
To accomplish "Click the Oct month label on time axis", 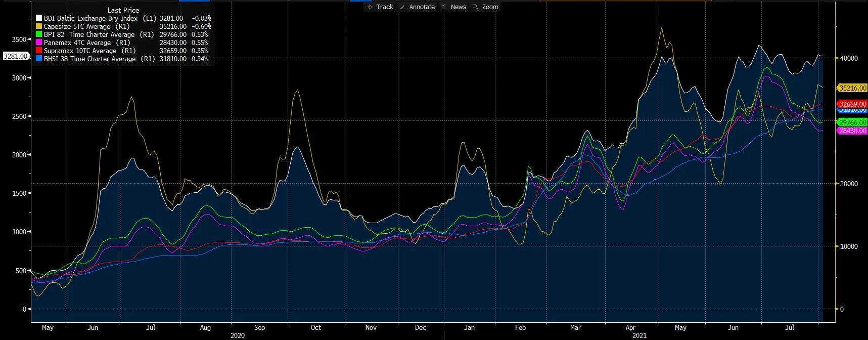I will [x=316, y=327].
